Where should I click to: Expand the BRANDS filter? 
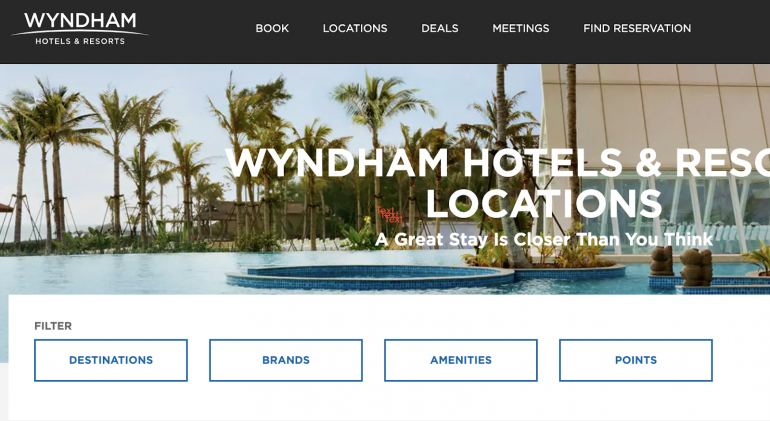pos(286,360)
